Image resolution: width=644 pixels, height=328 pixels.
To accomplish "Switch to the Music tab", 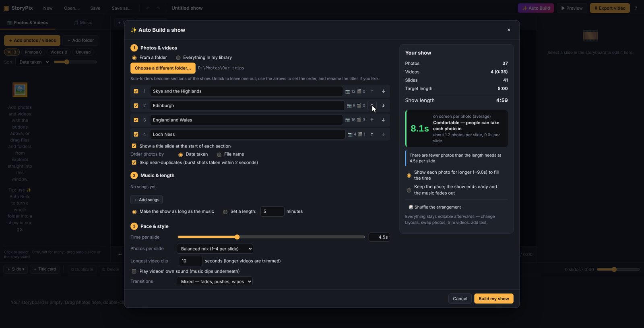I will point(83,23).
